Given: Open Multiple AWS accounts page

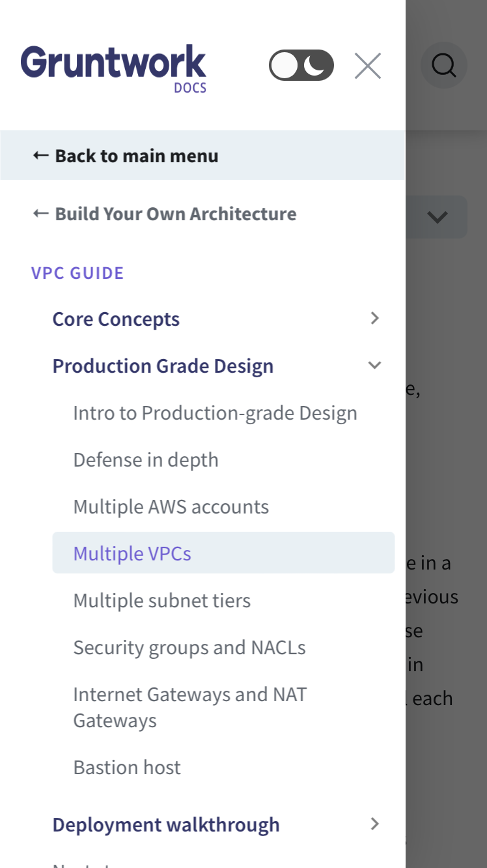Looking at the screenshot, I should pyautogui.click(x=171, y=507).
